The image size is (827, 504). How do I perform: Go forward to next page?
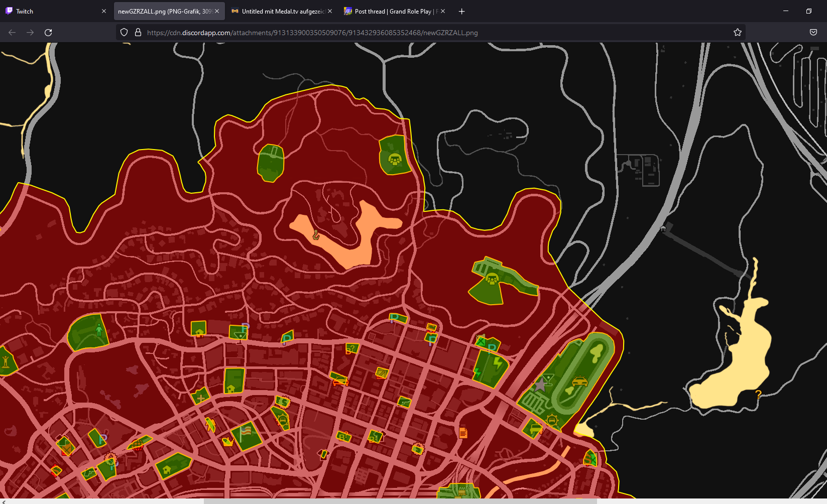[30, 32]
